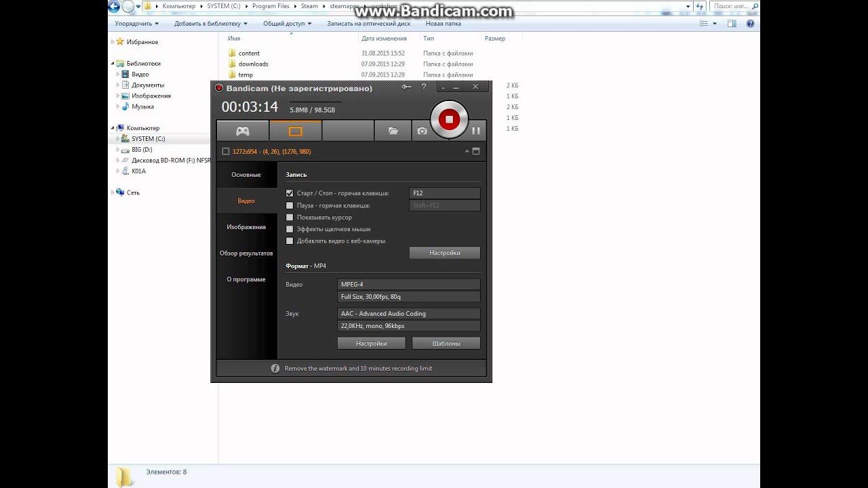This screenshot has width=868, height=488.
Task: Click Записать на оптический диск
Action: click(x=369, y=23)
